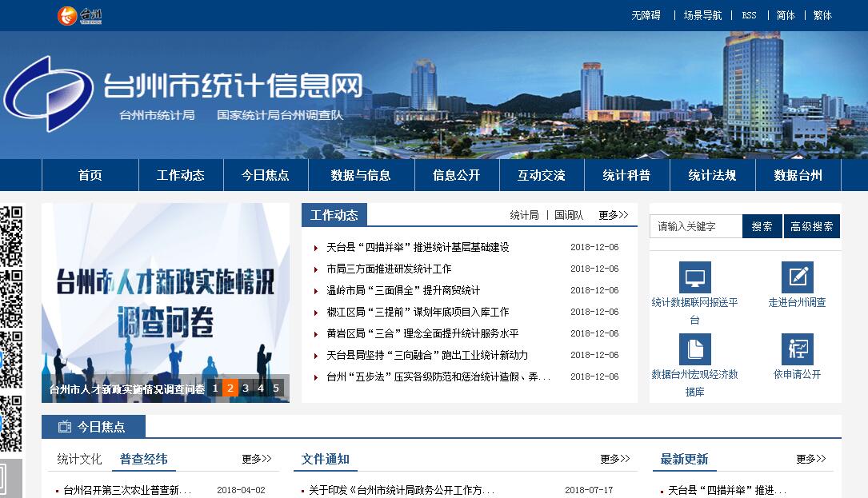Image resolution: width=868 pixels, height=498 pixels.
Task: Switch carousel to slide 3
Action: pos(246,388)
